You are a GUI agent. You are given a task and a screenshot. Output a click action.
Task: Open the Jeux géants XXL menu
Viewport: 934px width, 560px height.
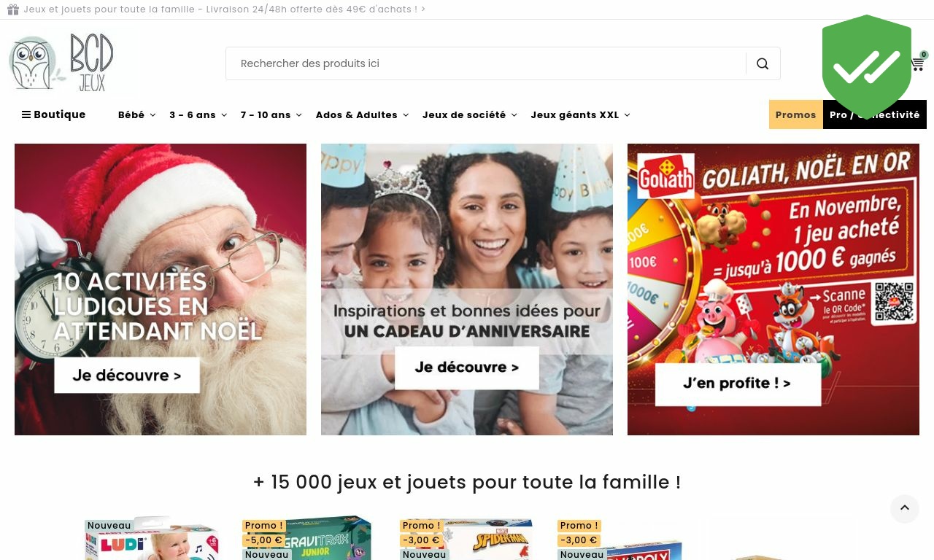[x=580, y=114]
